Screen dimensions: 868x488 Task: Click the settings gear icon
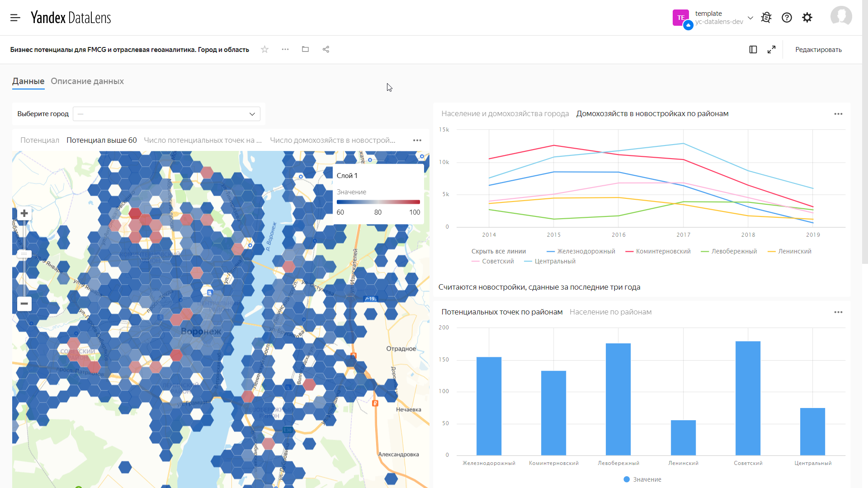coord(807,17)
